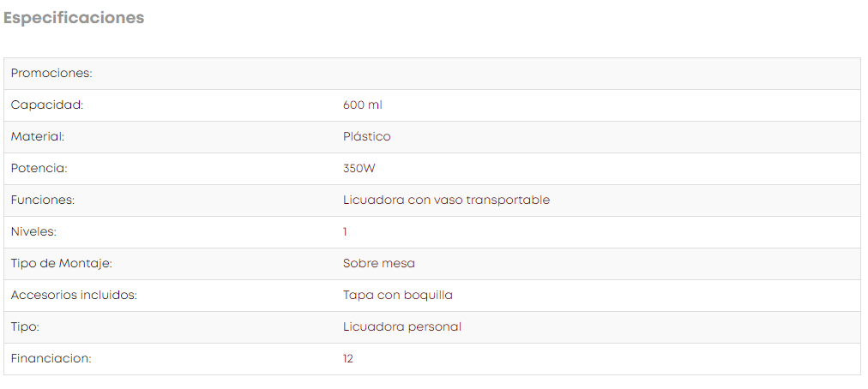
Task: Select the Tipo row label
Action: [x=26, y=327]
